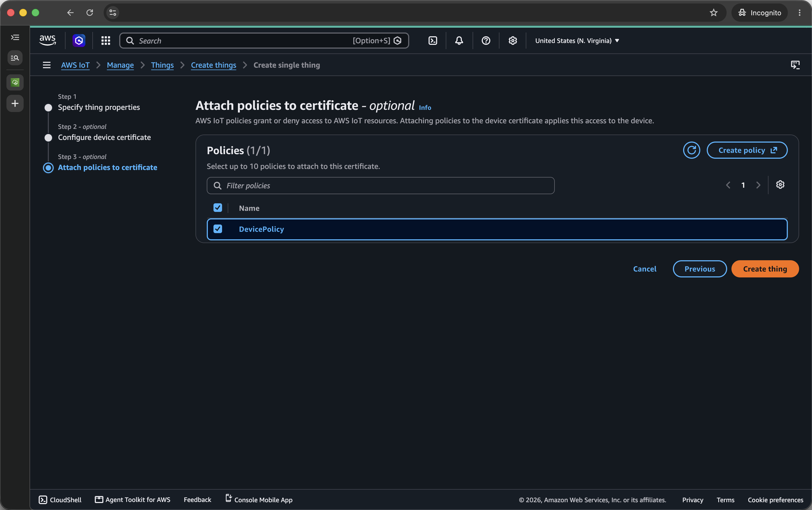The width and height of the screenshot is (812, 510).
Task: Go to Step 1 Specify thing properties
Action: point(99,107)
